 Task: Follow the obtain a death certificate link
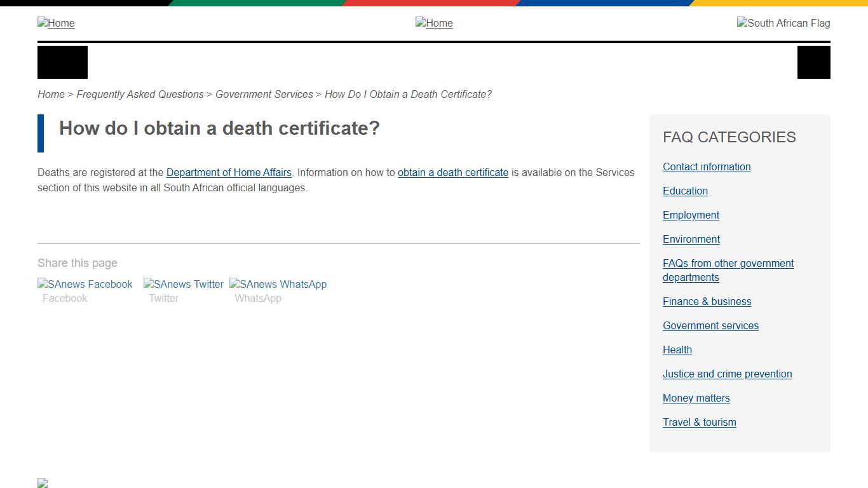coord(453,172)
